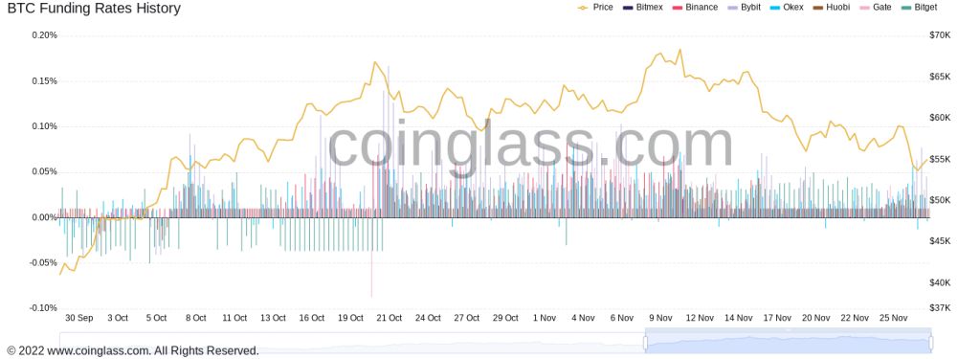The width and height of the screenshot is (980, 359).
Task: Click the Bitmex legend color marker
Action: click(627, 8)
